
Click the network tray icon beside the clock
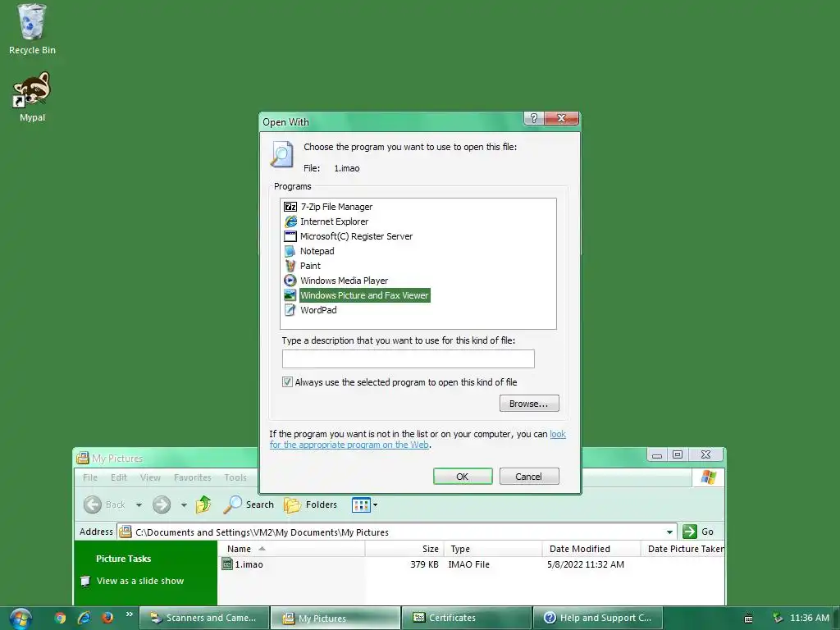pyautogui.click(x=778, y=619)
